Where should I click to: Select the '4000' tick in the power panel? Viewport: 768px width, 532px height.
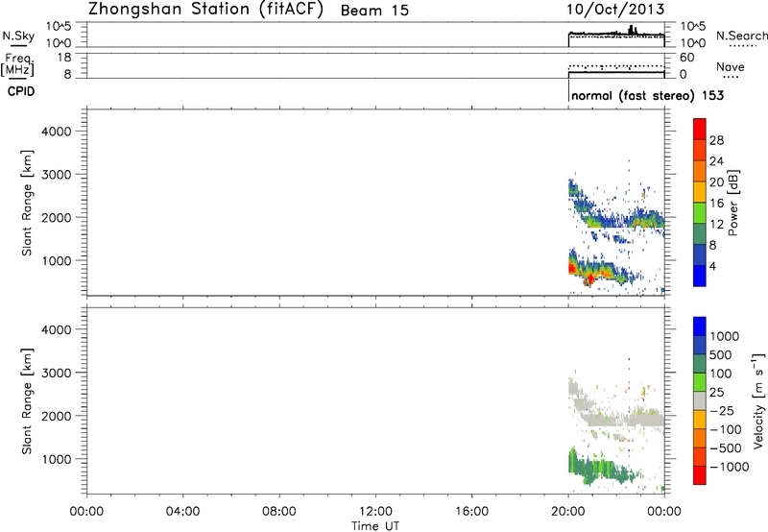pos(57,132)
